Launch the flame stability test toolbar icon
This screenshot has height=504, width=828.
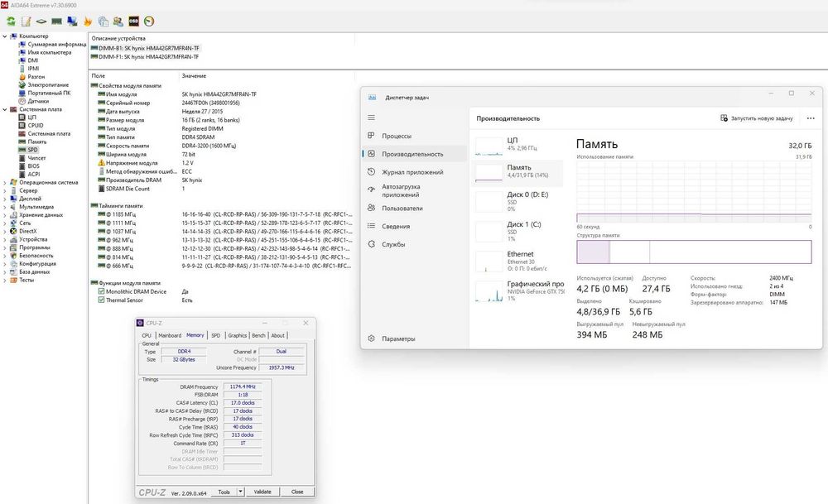click(88, 22)
